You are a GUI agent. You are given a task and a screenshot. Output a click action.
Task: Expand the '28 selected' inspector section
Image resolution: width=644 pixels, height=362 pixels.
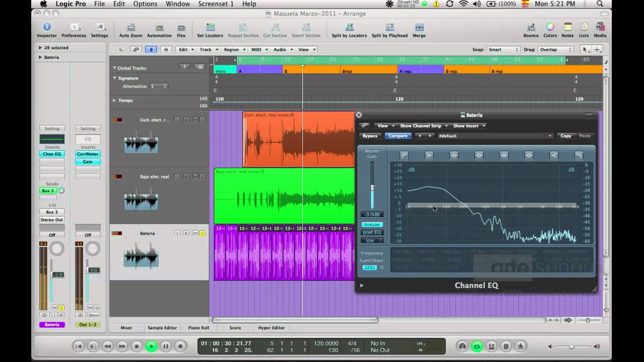tap(40, 48)
